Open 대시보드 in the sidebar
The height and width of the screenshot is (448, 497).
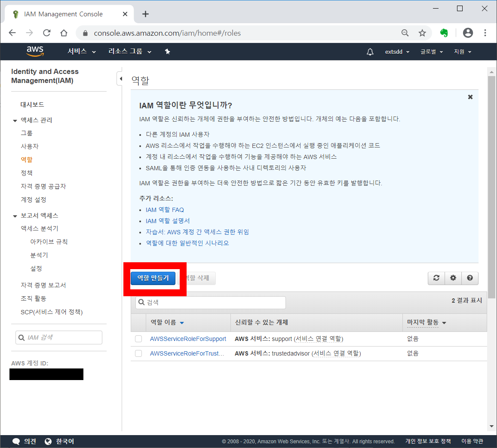(x=32, y=104)
